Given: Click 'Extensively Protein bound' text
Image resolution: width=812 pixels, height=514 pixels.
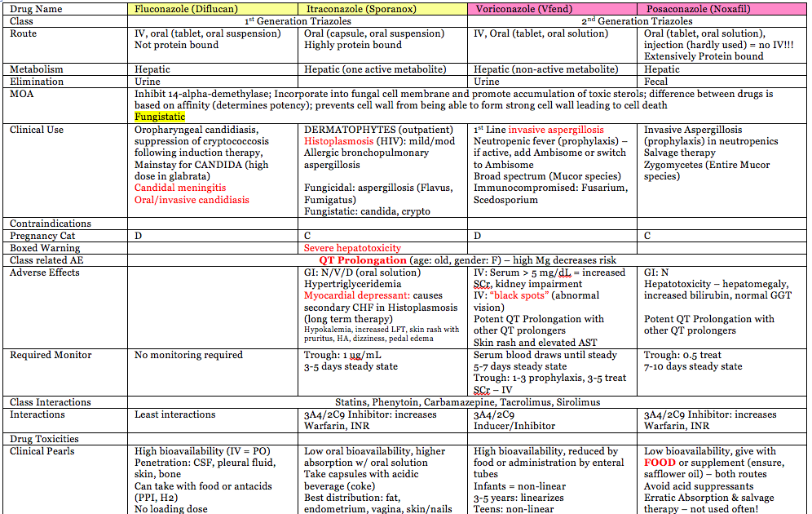Looking at the screenshot, I should click(x=704, y=56).
